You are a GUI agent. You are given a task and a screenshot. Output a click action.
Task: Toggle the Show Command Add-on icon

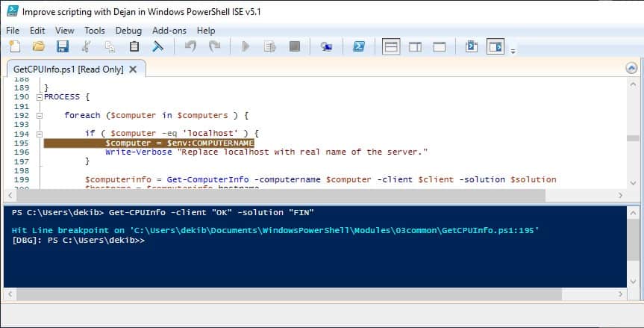pyautogui.click(x=495, y=46)
